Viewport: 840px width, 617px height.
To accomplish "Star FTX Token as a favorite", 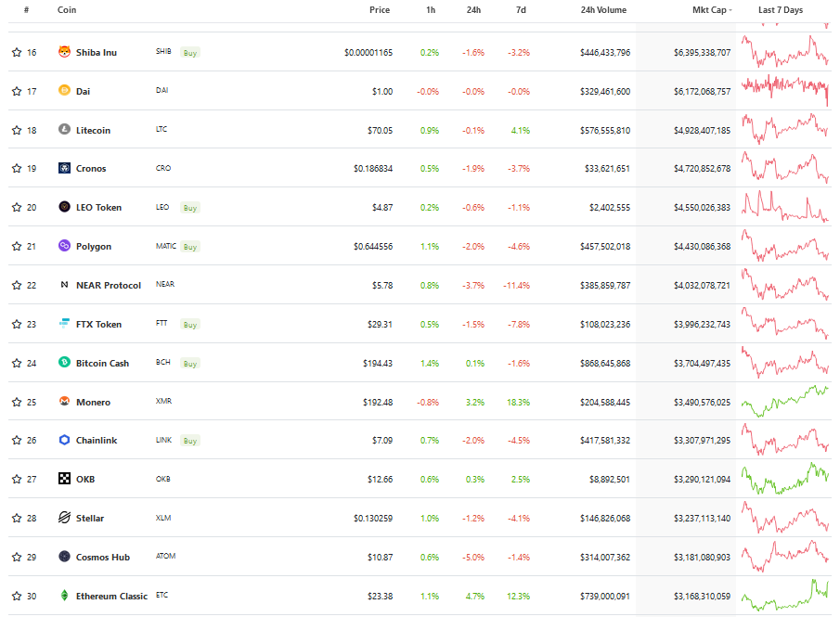I will [x=17, y=324].
